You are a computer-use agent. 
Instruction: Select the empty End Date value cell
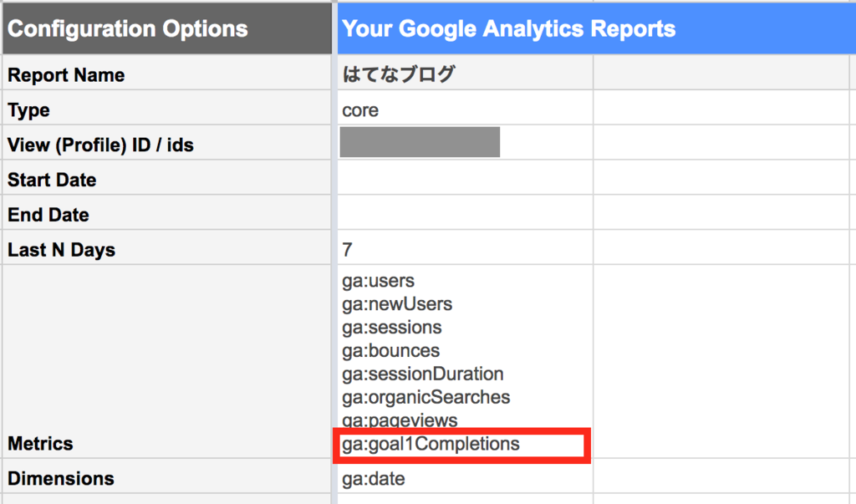464,215
